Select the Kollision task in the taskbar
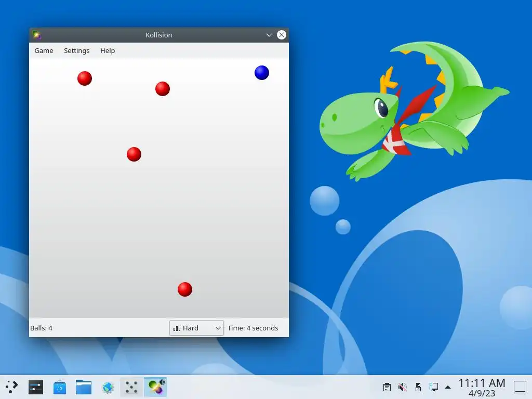The image size is (532, 399). click(x=155, y=387)
